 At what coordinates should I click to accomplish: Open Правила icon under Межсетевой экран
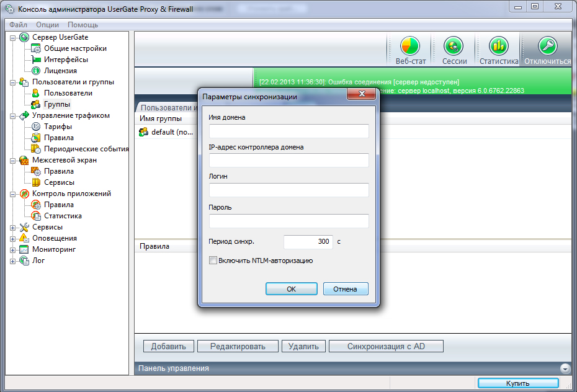pyautogui.click(x=36, y=171)
